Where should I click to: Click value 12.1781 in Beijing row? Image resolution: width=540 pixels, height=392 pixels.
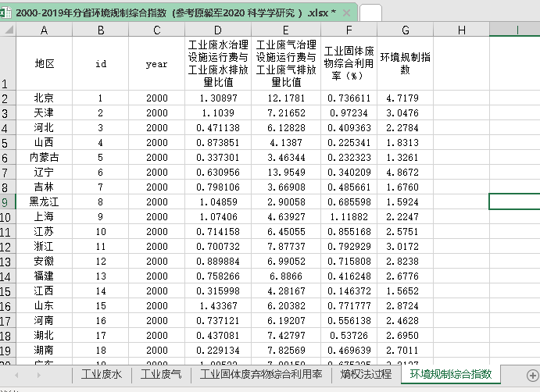click(x=286, y=98)
